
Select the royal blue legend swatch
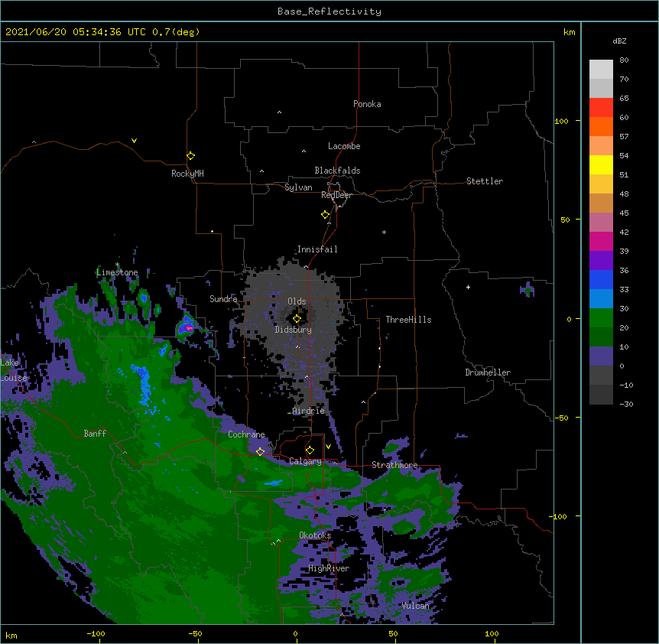point(601,279)
